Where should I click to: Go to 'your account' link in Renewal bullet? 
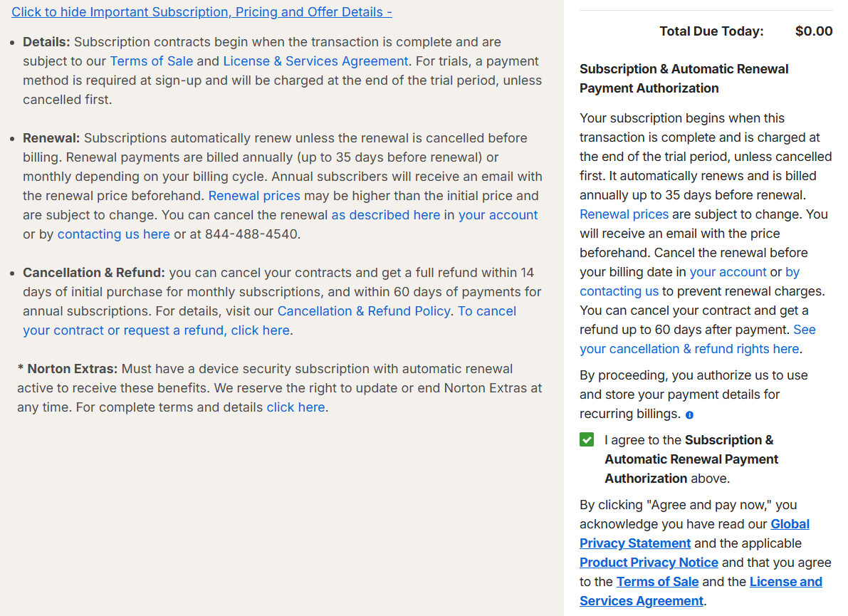(x=498, y=215)
